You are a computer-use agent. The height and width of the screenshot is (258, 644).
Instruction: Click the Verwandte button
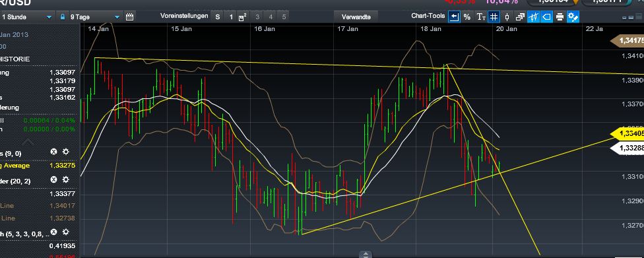coord(356,17)
